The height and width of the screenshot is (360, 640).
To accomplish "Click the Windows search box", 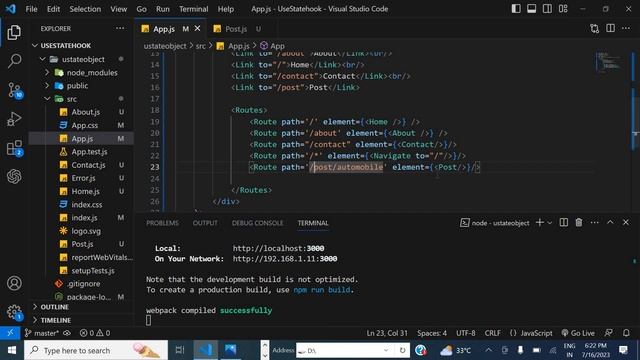I will tap(96, 350).
